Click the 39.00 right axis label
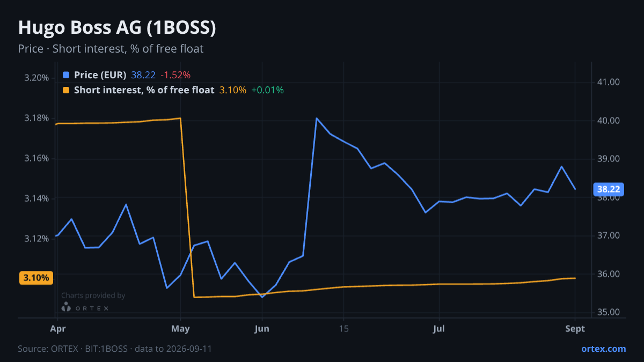The height and width of the screenshot is (362, 644). coord(609,159)
